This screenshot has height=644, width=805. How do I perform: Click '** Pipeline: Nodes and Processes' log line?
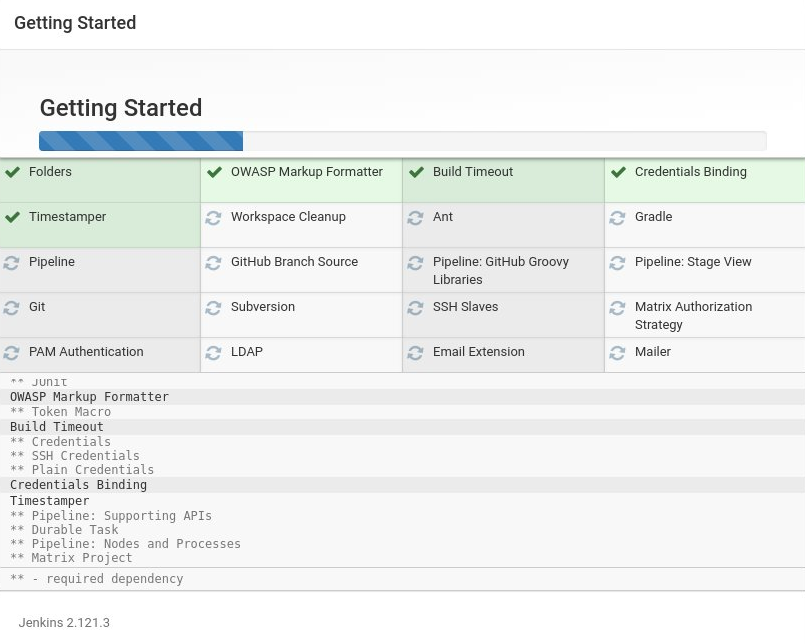pos(125,543)
